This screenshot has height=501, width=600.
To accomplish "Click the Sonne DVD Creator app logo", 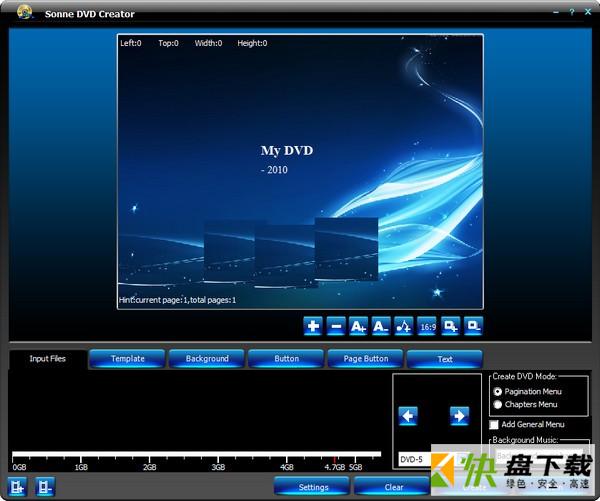I will pyautogui.click(x=24, y=12).
